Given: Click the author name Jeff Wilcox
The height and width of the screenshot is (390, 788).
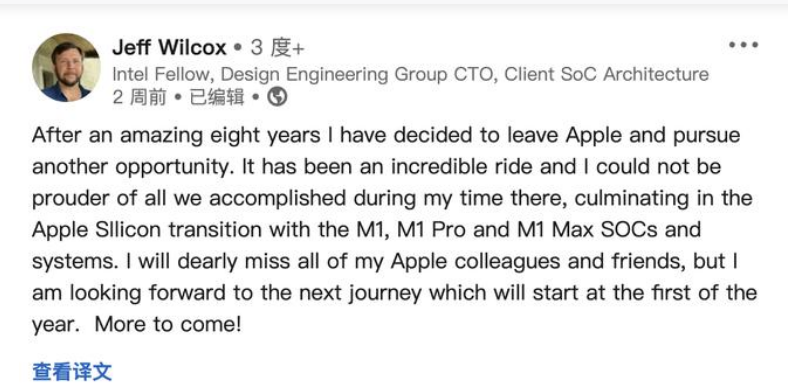Looking at the screenshot, I should pos(169,48).
